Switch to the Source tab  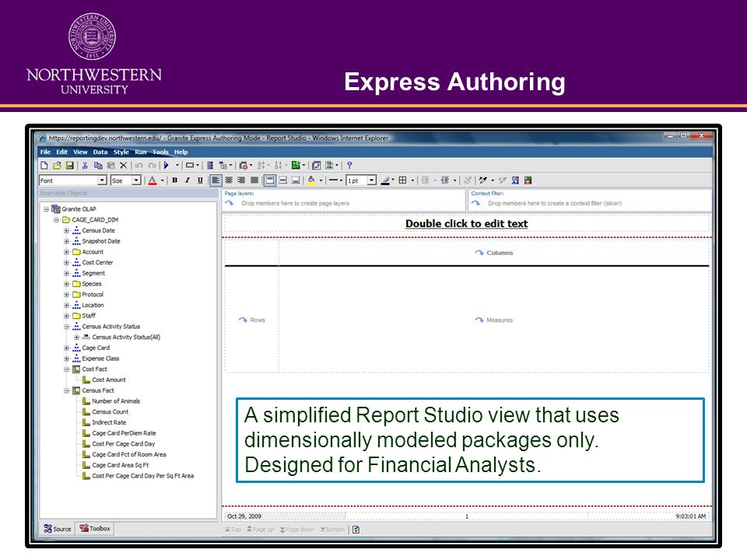(x=57, y=529)
